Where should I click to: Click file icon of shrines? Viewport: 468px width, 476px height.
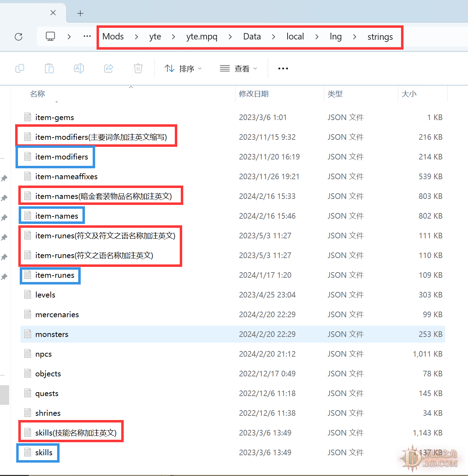coord(28,413)
